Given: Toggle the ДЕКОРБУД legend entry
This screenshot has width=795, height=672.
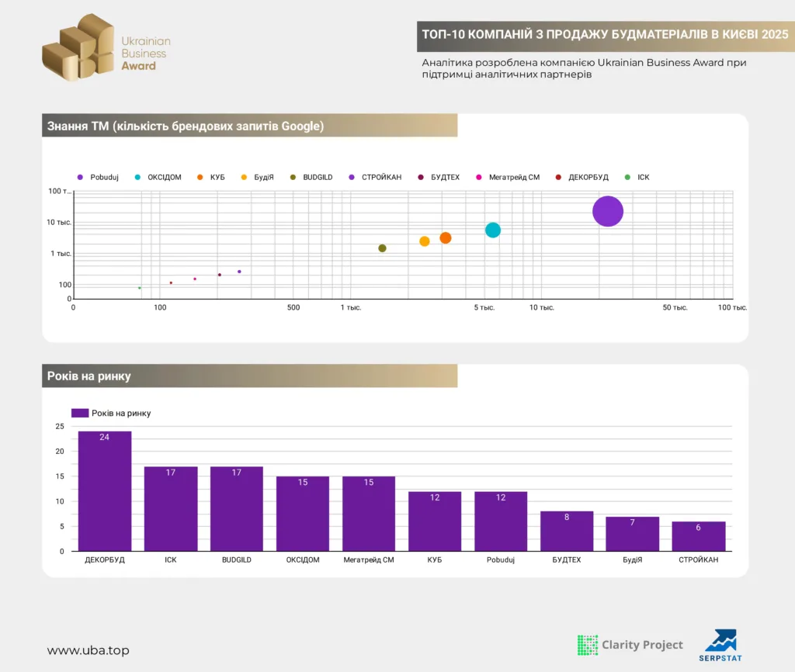Looking at the screenshot, I should (x=582, y=177).
